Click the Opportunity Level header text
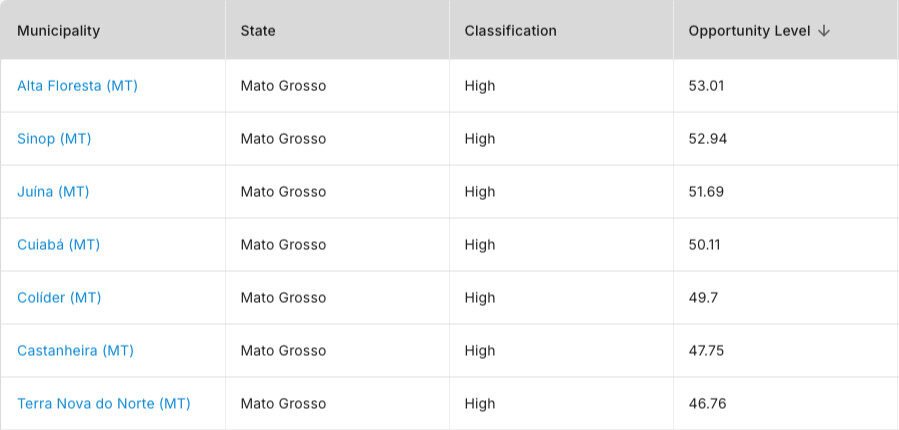The height and width of the screenshot is (430, 899). pyautogui.click(x=749, y=31)
